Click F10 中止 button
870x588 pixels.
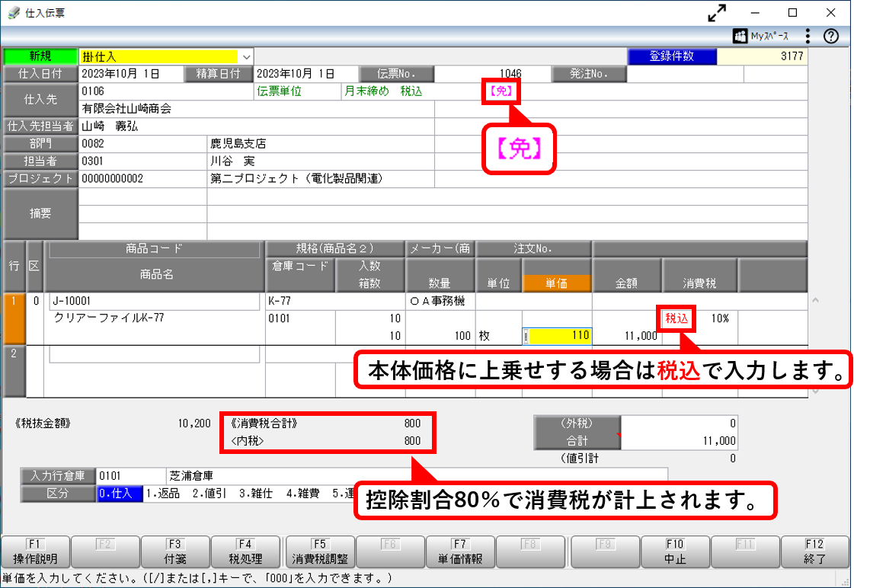[675, 551]
